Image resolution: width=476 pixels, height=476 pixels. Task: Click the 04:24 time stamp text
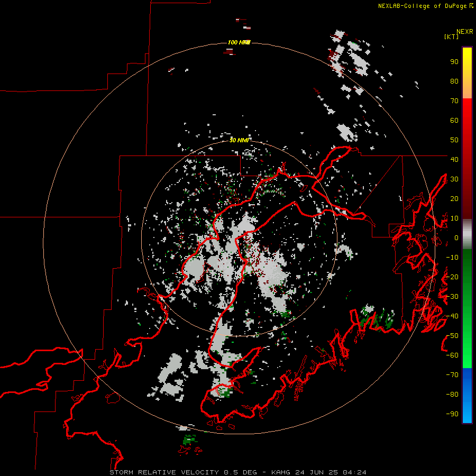pyautogui.click(x=354, y=472)
